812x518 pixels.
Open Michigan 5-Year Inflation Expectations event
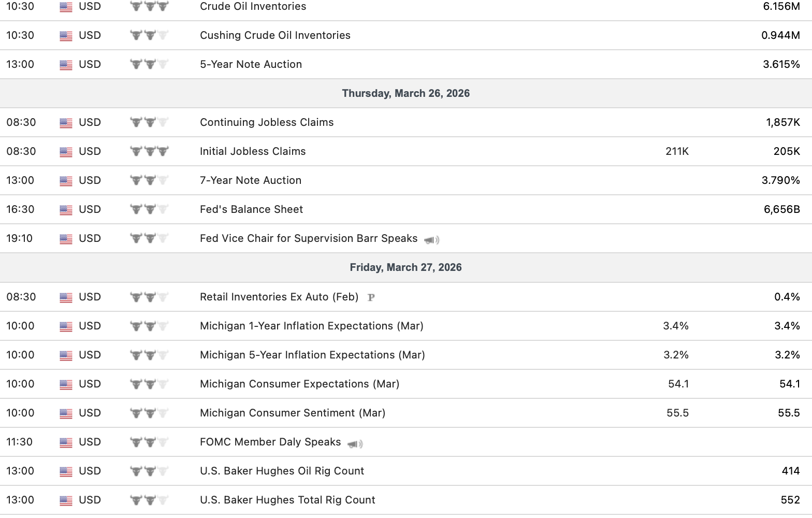pyautogui.click(x=312, y=355)
